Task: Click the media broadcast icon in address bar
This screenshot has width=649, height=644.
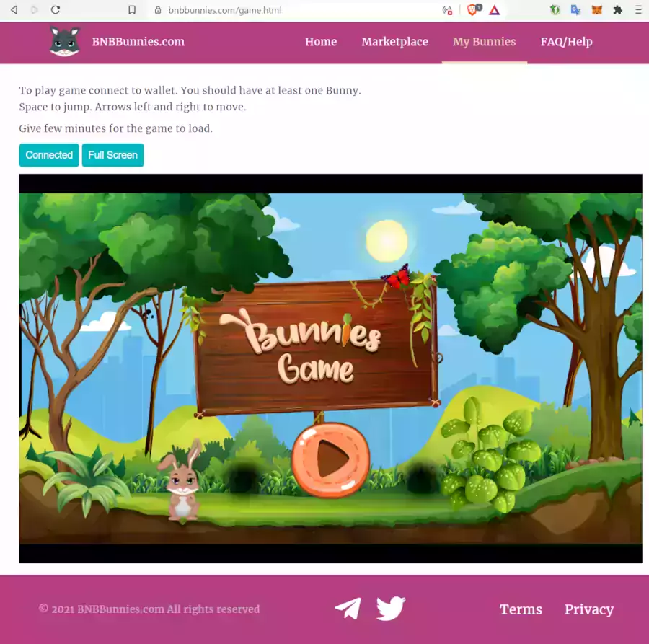Action: [x=447, y=10]
